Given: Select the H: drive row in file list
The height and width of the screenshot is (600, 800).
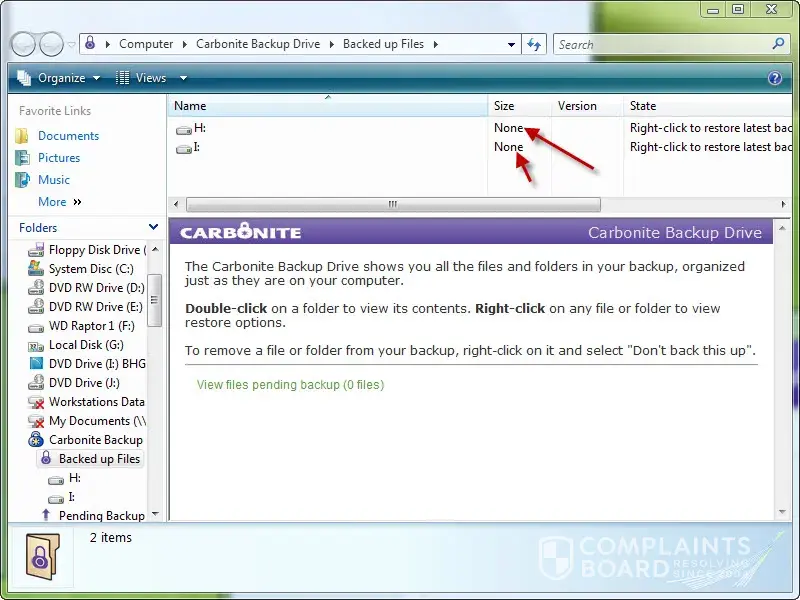Looking at the screenshot, I should 480,128.
